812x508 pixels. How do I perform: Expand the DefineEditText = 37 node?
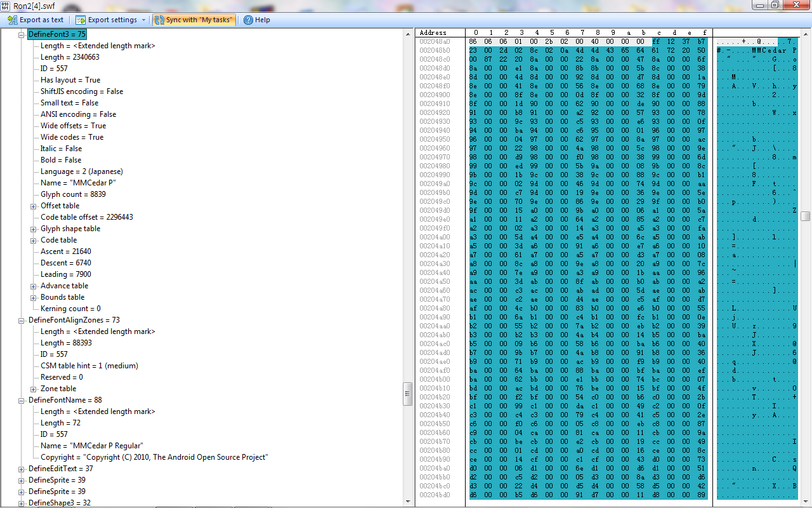click(x=22, y=469)
